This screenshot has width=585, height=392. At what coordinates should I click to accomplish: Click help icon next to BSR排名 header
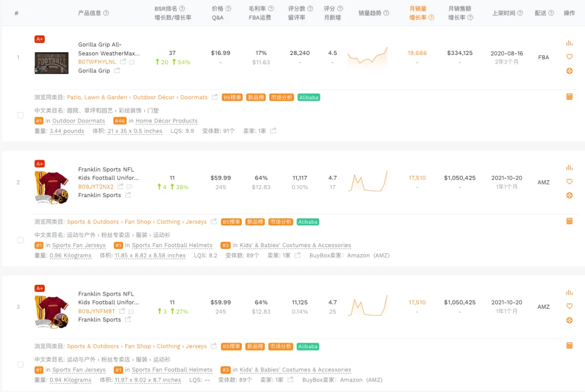click(182, 9)
